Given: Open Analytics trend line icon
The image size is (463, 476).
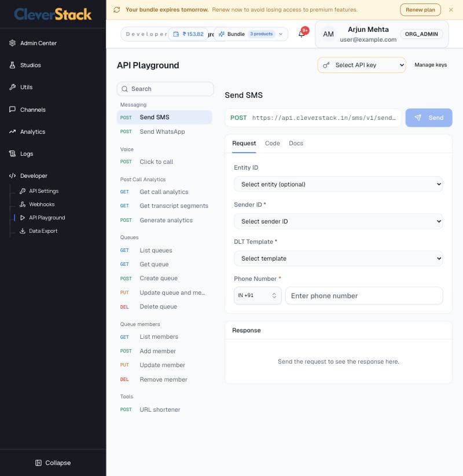Looking at the screenshot, I should pyautogui.click(x=12, y=132).
